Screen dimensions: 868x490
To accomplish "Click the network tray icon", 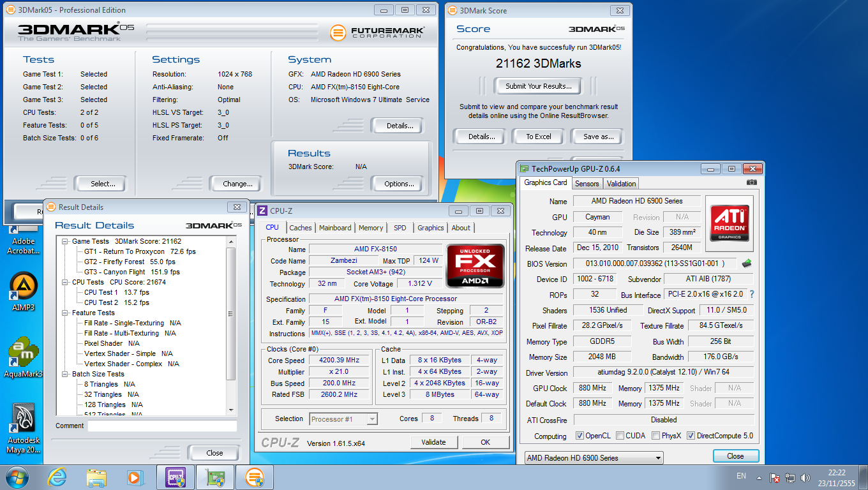I will coord(791,477).
